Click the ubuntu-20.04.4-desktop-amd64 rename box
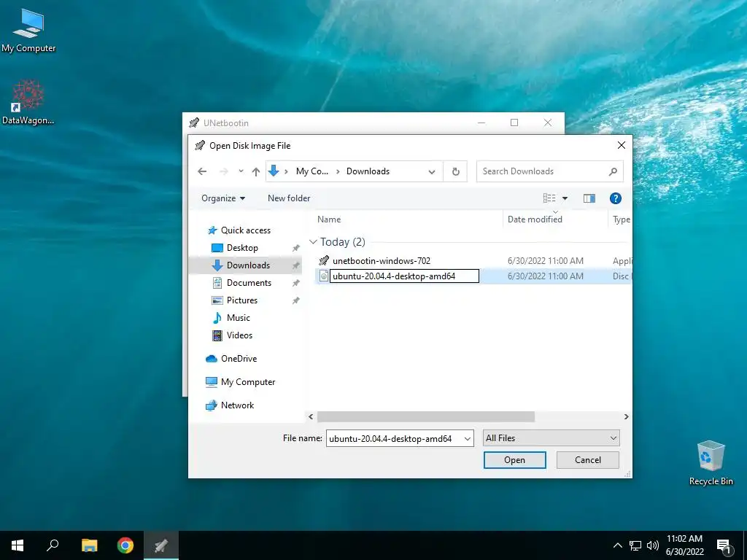Image resolution: width=747 pixels, height=560 pixels. 404,276
